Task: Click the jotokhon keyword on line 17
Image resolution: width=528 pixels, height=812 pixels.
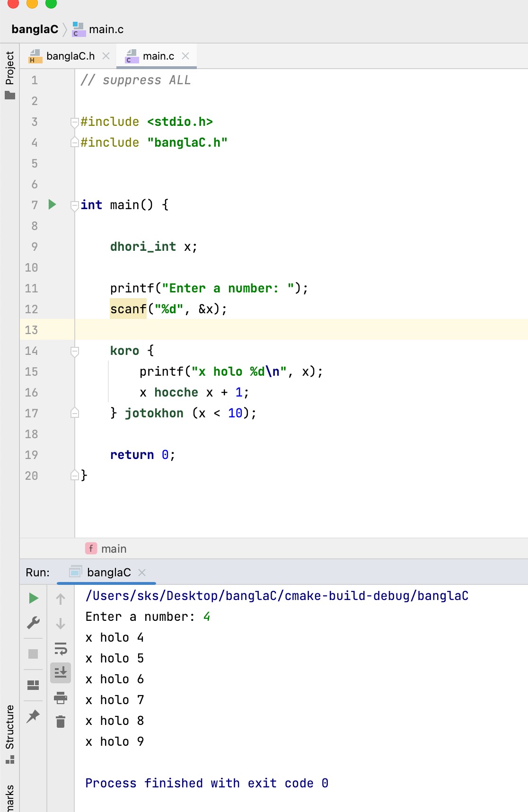Action: (154, 413)
